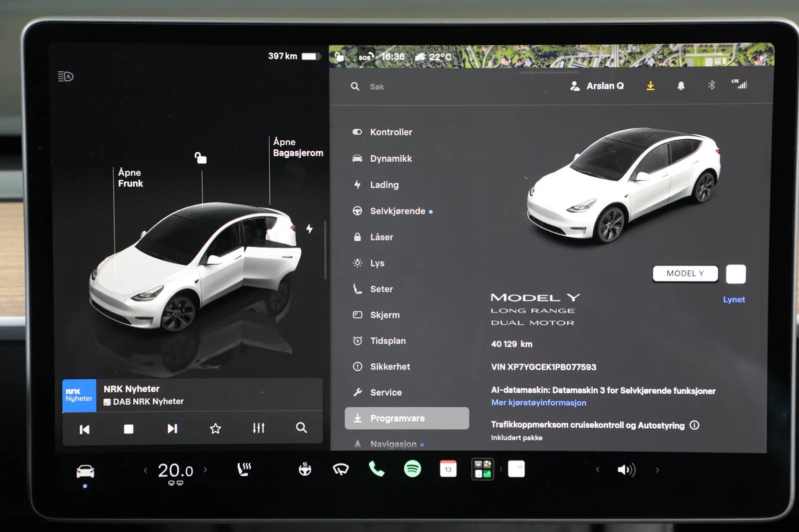Tap Åpne Bagasjerom
This screenshot has width=799, height=532.
pos(298,147)
